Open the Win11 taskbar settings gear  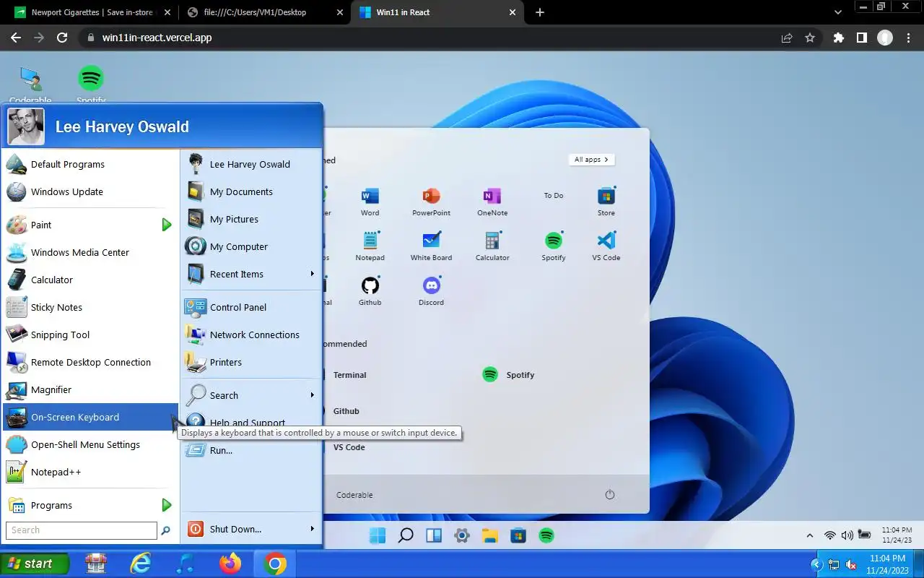[462, 535]
